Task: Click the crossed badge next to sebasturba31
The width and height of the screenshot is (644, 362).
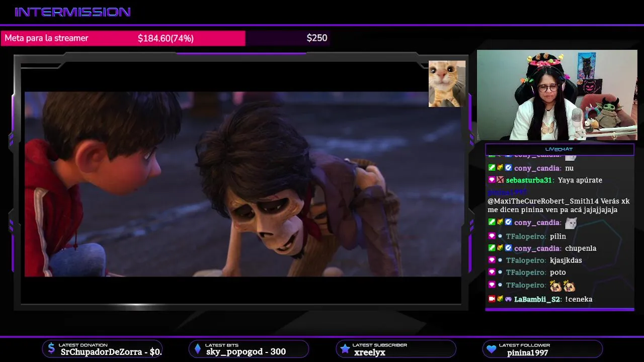Action: 500,180
